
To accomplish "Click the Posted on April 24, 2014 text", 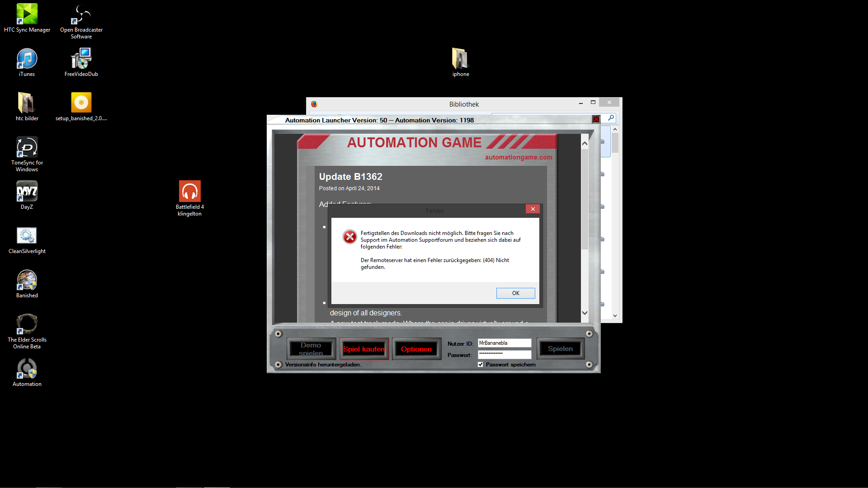I will (349, 188).
